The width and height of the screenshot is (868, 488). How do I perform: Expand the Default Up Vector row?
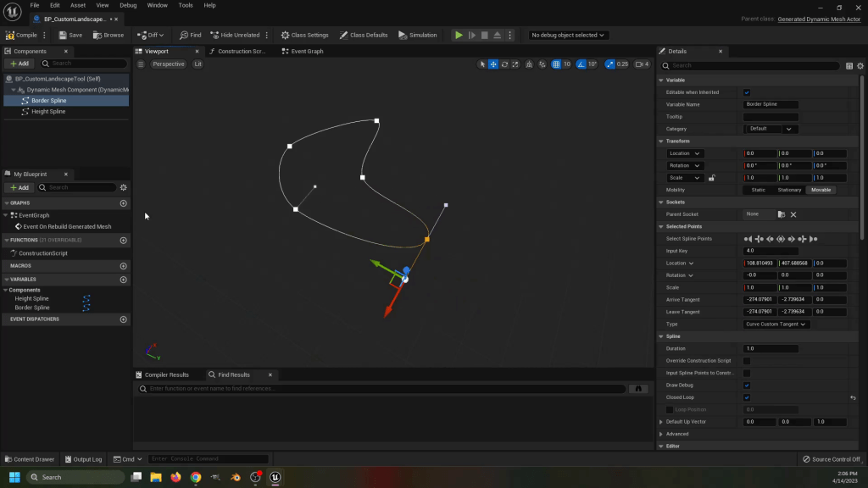tap(661, 422)
